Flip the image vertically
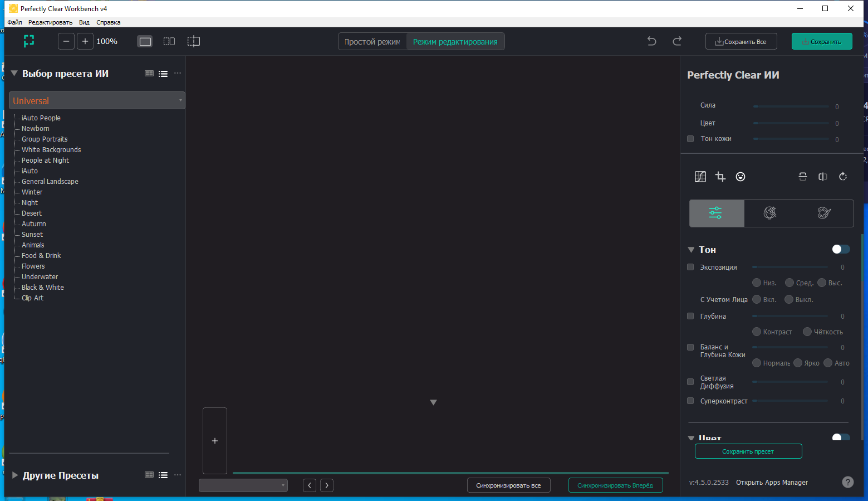This screenshot has height=501, width=868. [802, 177]
